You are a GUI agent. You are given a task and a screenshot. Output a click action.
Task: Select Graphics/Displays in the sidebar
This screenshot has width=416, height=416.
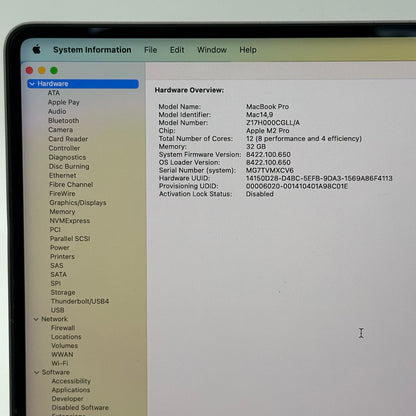click(78, 203)
